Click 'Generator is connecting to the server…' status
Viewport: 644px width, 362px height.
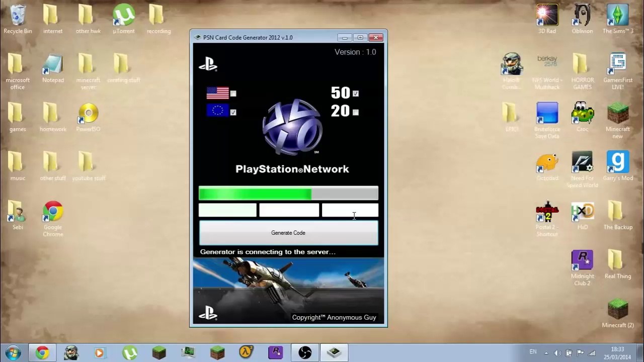coord(268,252)
